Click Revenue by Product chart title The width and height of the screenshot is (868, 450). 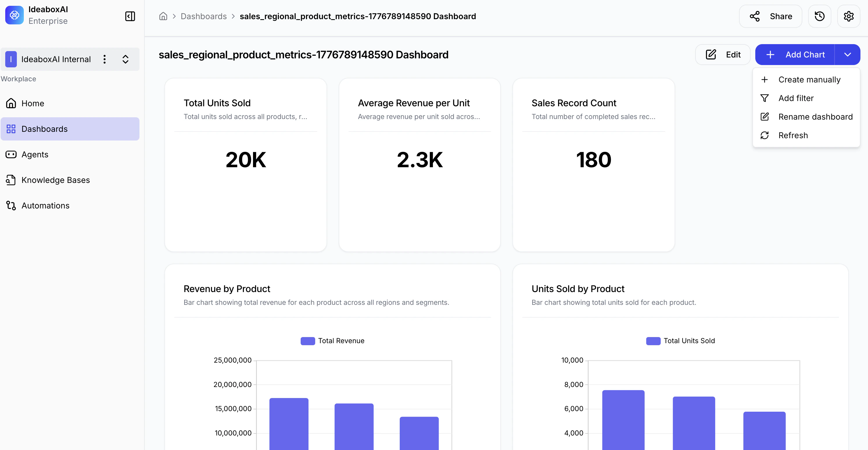(227, 289)
